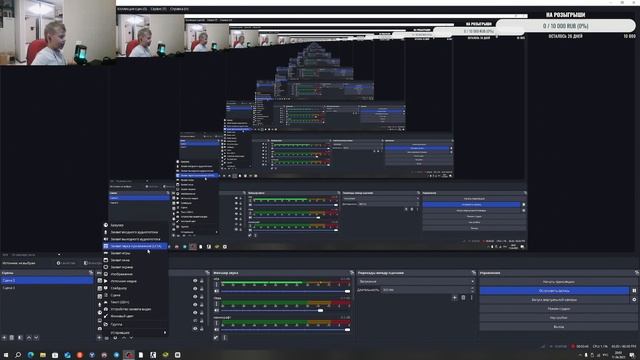Viewport: 640px width, 360px height.
Task: Add a new scene with the plus icon
Action: click(x=4, y=338)
